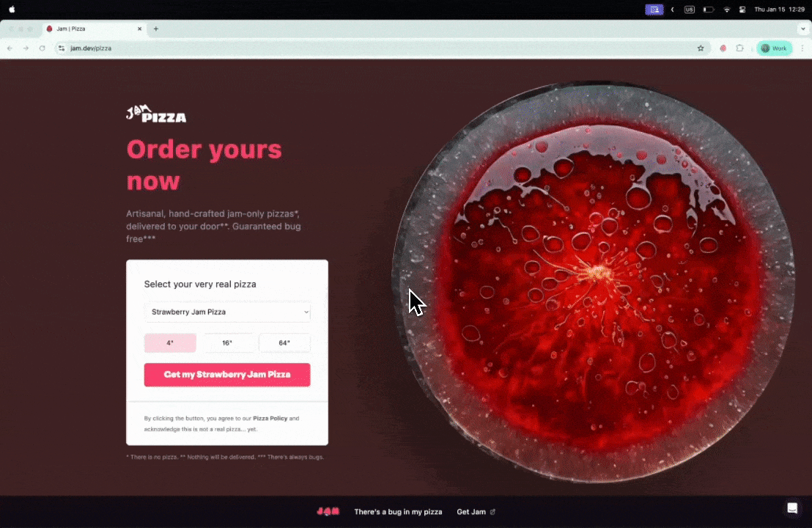Open the Pizza Policy link
This screenshot has width=812, height=528.
coord(270,418)
